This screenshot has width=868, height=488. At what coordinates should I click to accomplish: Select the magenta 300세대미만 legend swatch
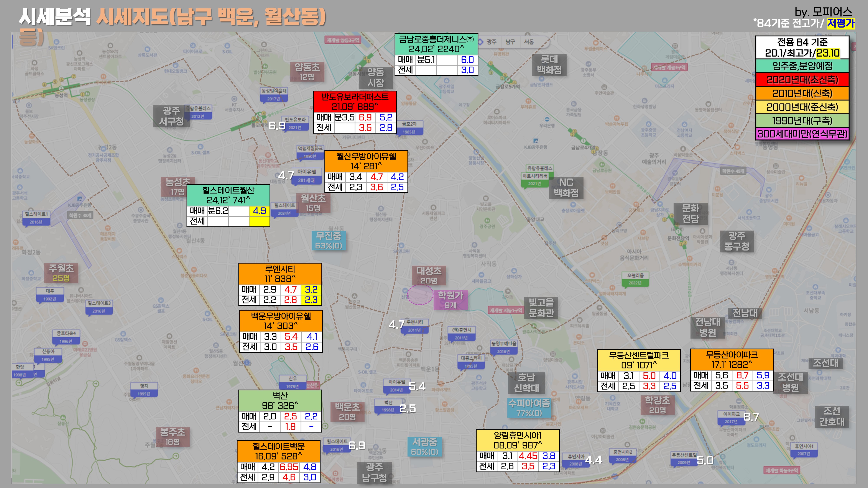[x=802, y=134]
